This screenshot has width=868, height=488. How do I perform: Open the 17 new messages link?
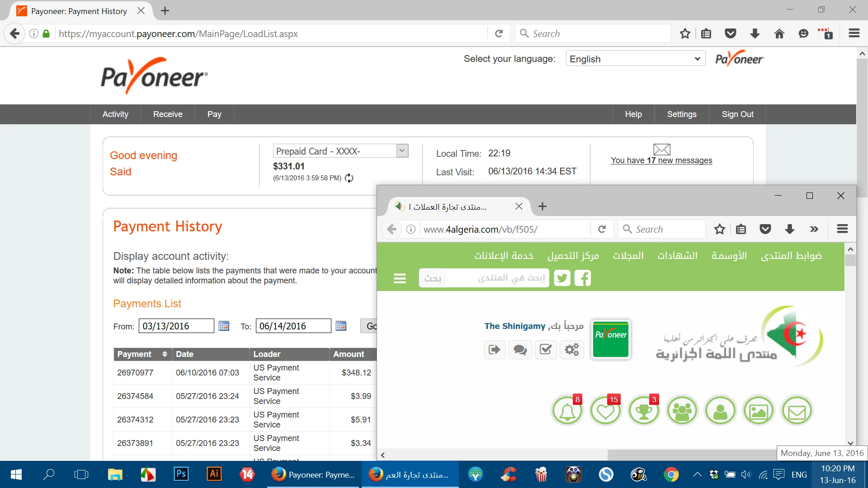(661, 160)
